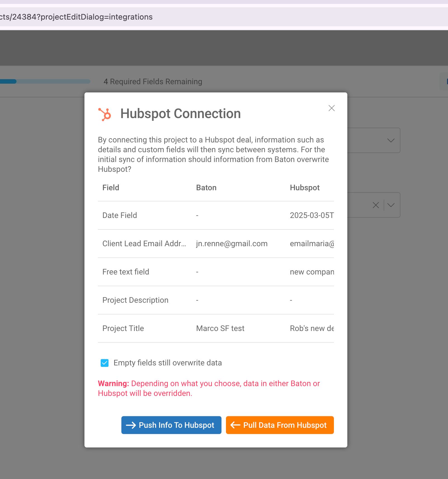
Task: Click the Date Field row label
Action: pos(120,215)
